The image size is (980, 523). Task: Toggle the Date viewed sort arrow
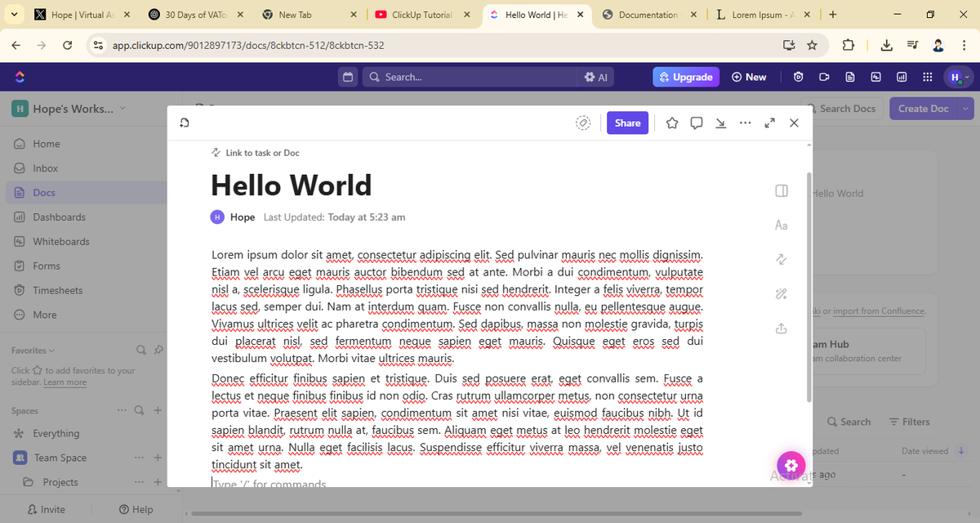click(961, 451)
